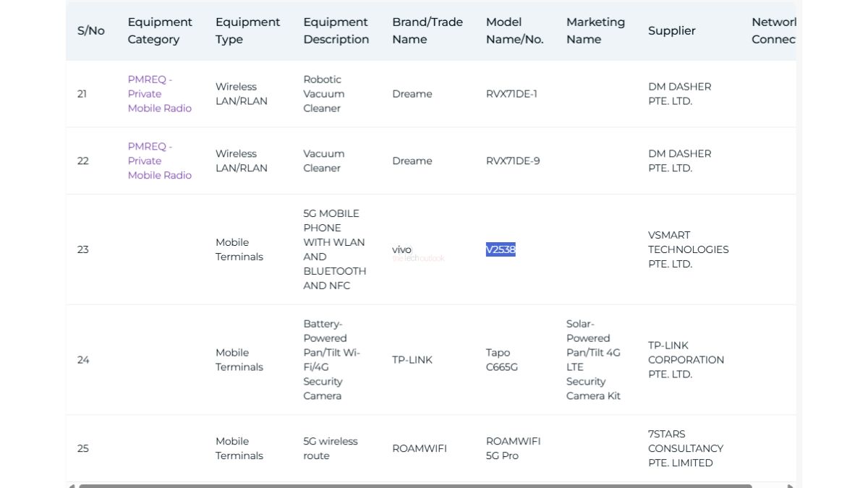Screen dimensions: 868x488
Task: Click the Supplier column header
Action: point(671,30)
